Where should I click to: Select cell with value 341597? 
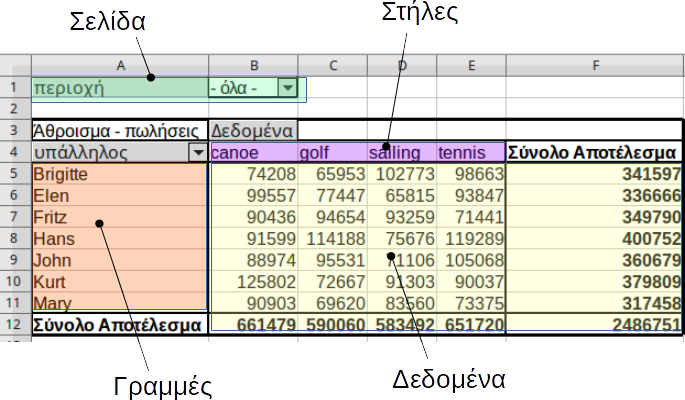point(594,174)
